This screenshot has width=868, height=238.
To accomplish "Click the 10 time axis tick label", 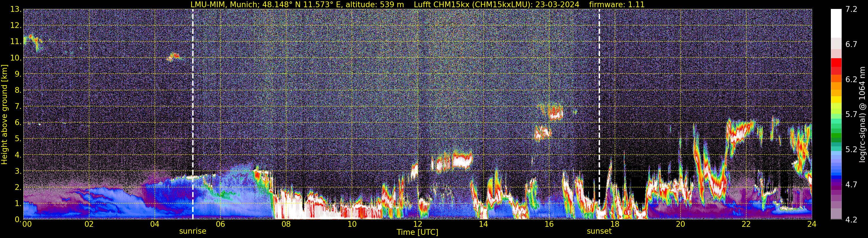I will [351, 224].
